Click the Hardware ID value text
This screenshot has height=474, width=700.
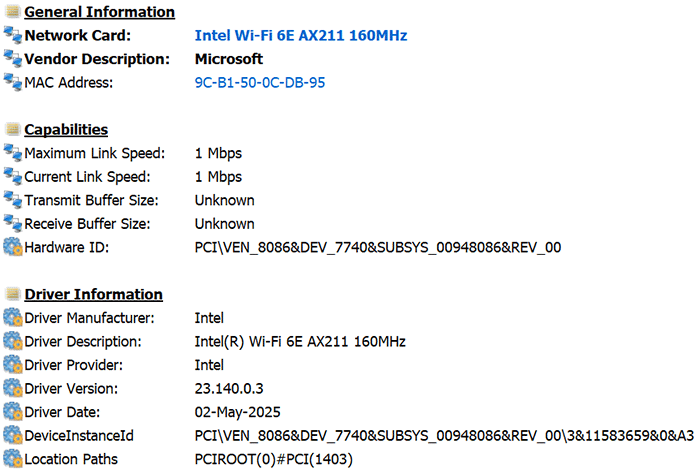377,247
